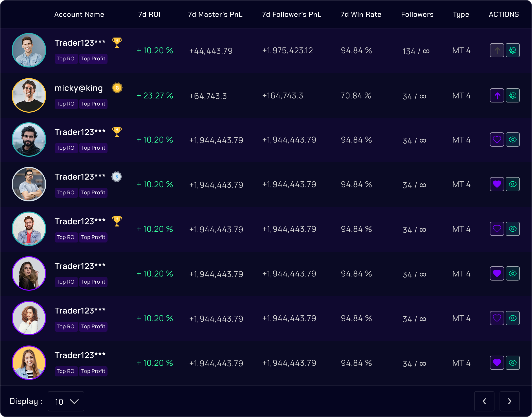Favorite the denim-jacket glasses trader with heart
Viewport: 532px width, 417px height.
point(497,229)
